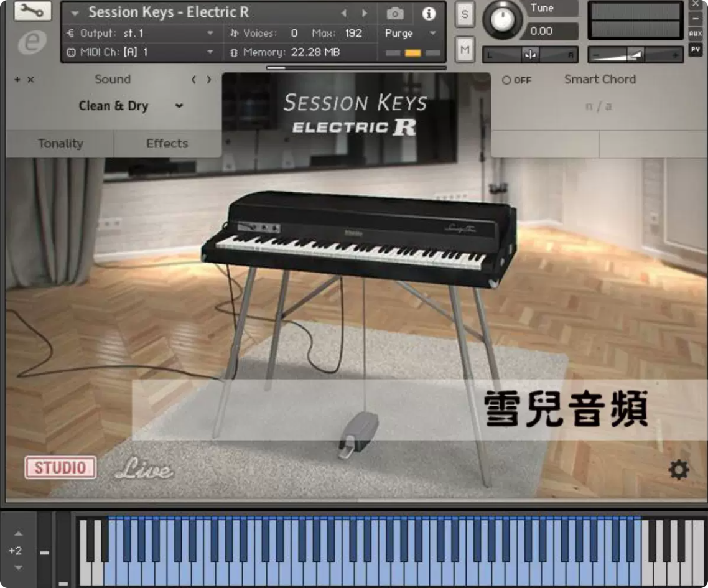Toggle the AUX sends button
The width and height of the screenshot is (708, 588).
(696, 34)
